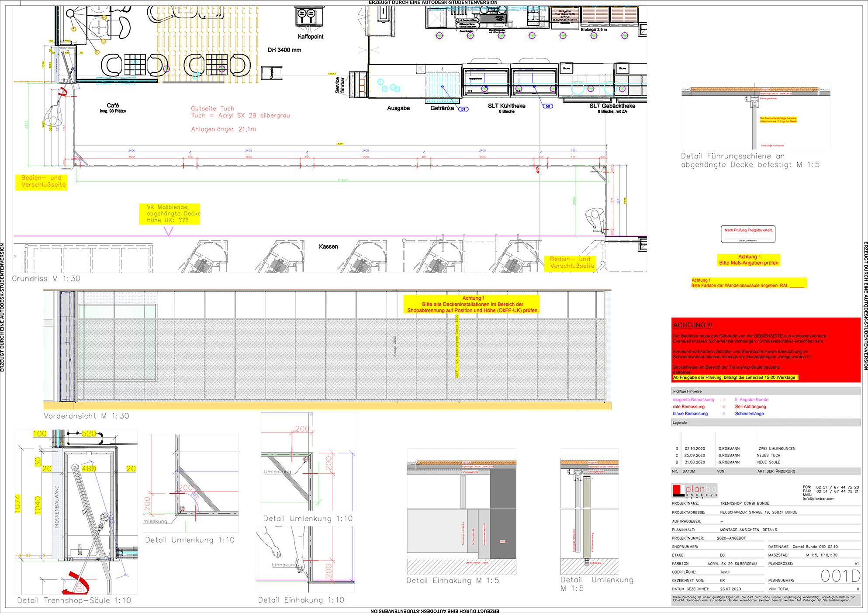This screenshot has height=613, width=868.
Task: Click the 'Nach Prüfung Freigabe erteilt' stamp box
Action: [x=748, y=234]
